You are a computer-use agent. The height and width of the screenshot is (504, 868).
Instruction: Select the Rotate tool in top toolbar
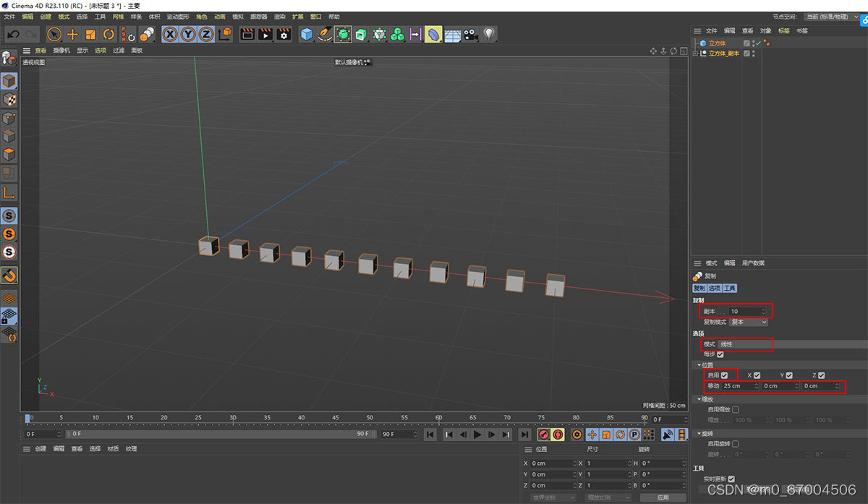[109, 34]
